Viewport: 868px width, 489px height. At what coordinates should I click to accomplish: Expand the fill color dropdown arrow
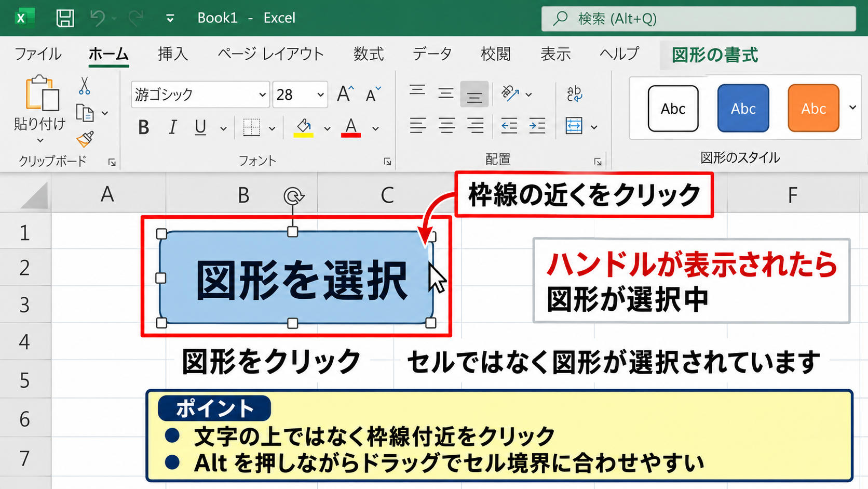tap(327, 128)
